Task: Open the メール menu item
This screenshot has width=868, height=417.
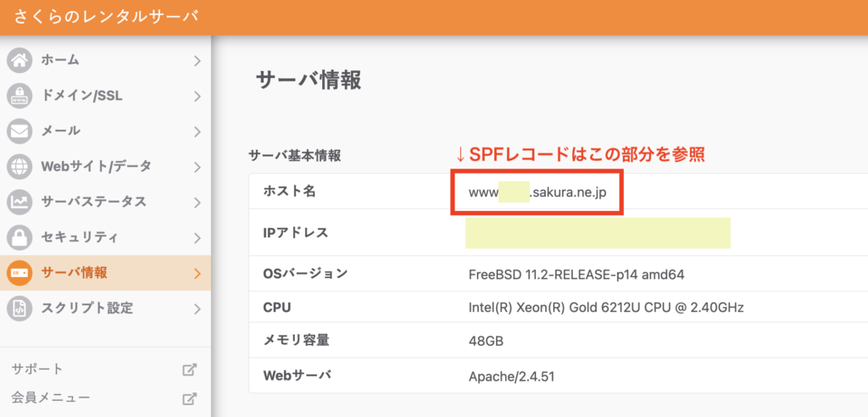Action: tap(105, 132)
